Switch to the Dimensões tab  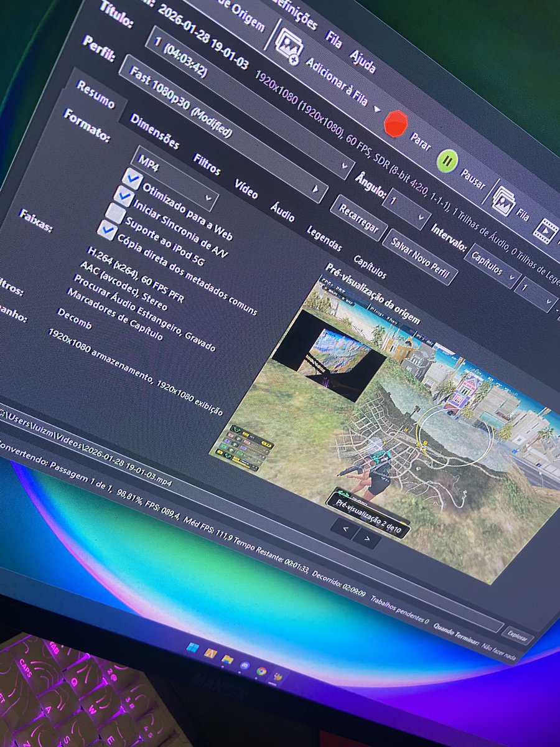click(x=154, y=133)
